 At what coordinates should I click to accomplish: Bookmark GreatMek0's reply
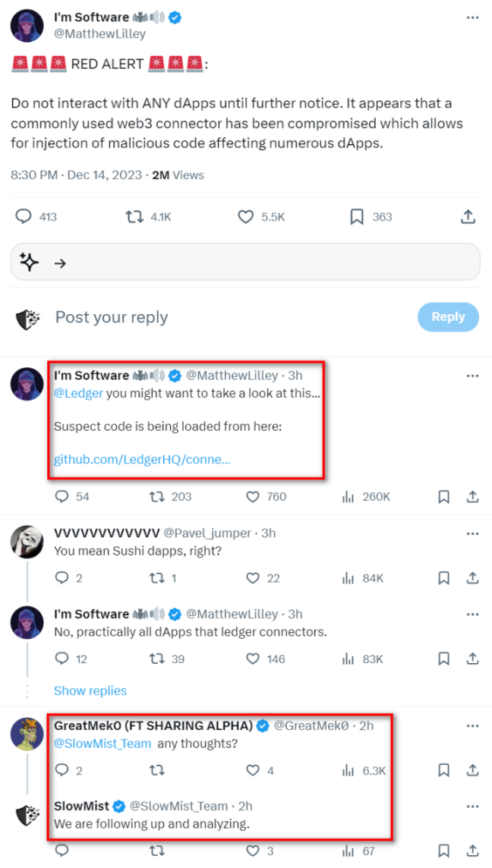pos(444,770)
